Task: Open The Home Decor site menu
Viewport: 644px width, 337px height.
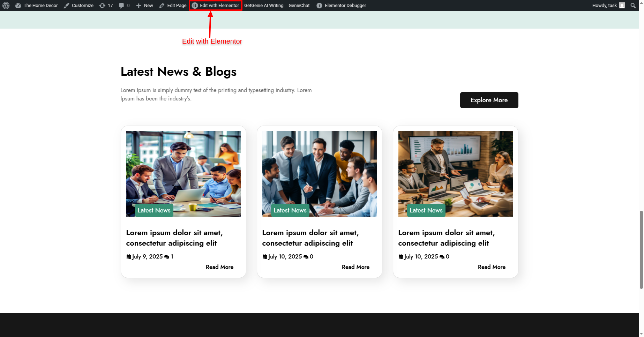Action: [37, 6]
